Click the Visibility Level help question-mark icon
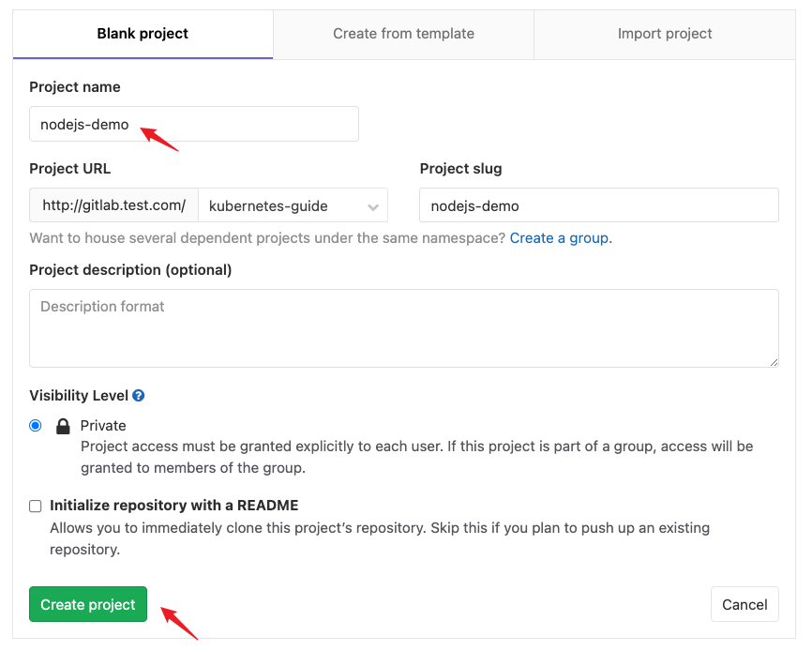The image size is (812, 651). pos(139,396)
